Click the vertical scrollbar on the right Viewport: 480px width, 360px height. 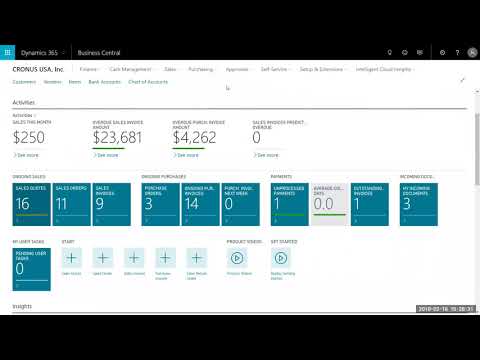[x=477, y=148]
